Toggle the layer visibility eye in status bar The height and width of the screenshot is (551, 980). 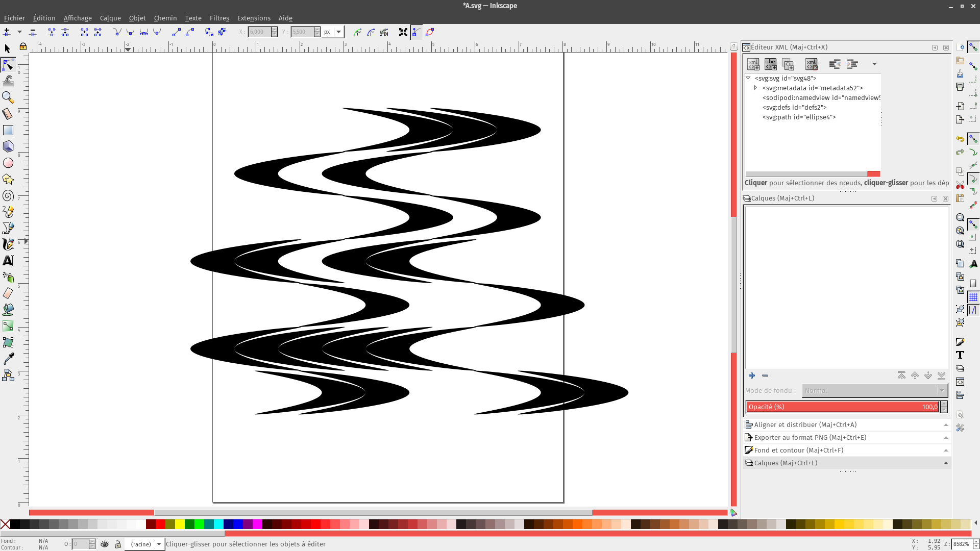tap(105, 544)
